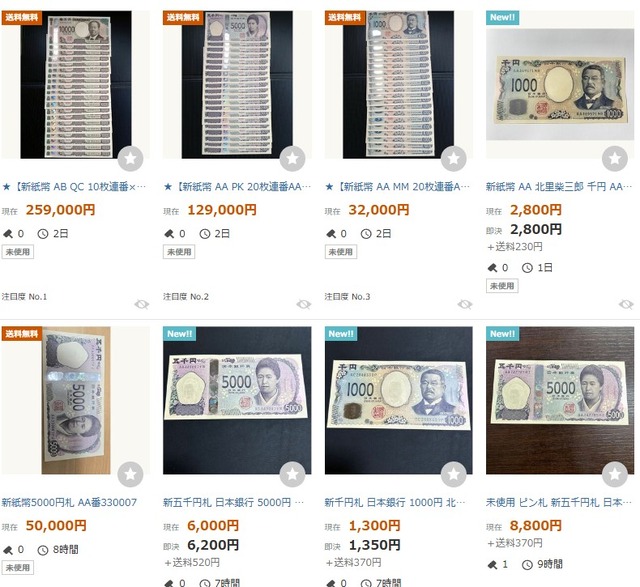Favorite the 1,300円 新千円札 listing
This screenshot has width=640, height=587.
click(x=453, y=474)
